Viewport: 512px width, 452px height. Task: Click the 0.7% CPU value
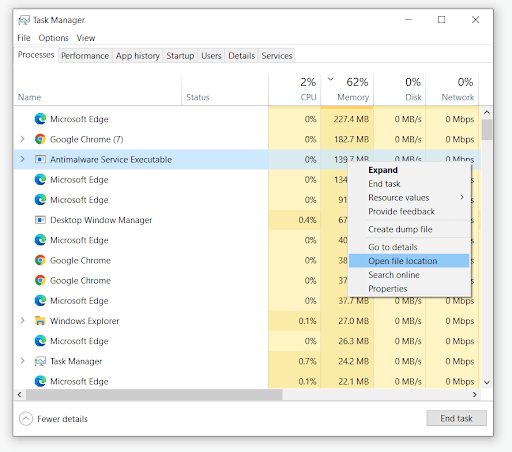pyautogui.click(x=307, y=361)
